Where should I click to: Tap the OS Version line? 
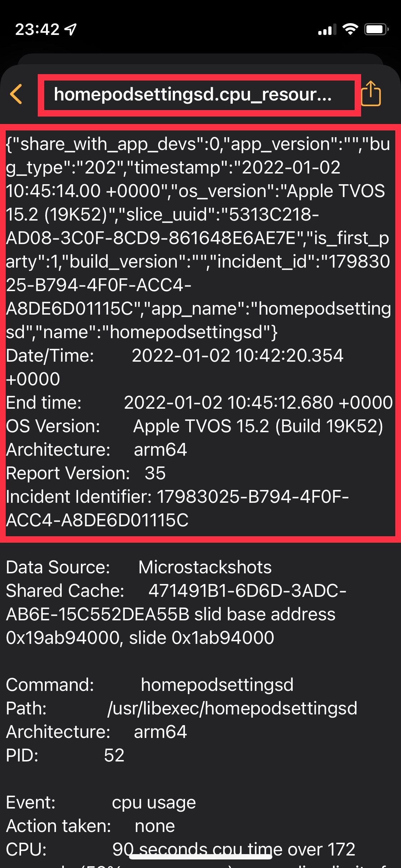(x=194, y=426)
